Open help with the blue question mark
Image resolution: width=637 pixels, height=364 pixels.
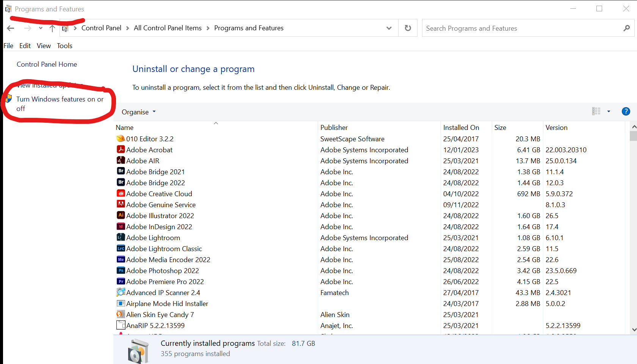point(626,111)
